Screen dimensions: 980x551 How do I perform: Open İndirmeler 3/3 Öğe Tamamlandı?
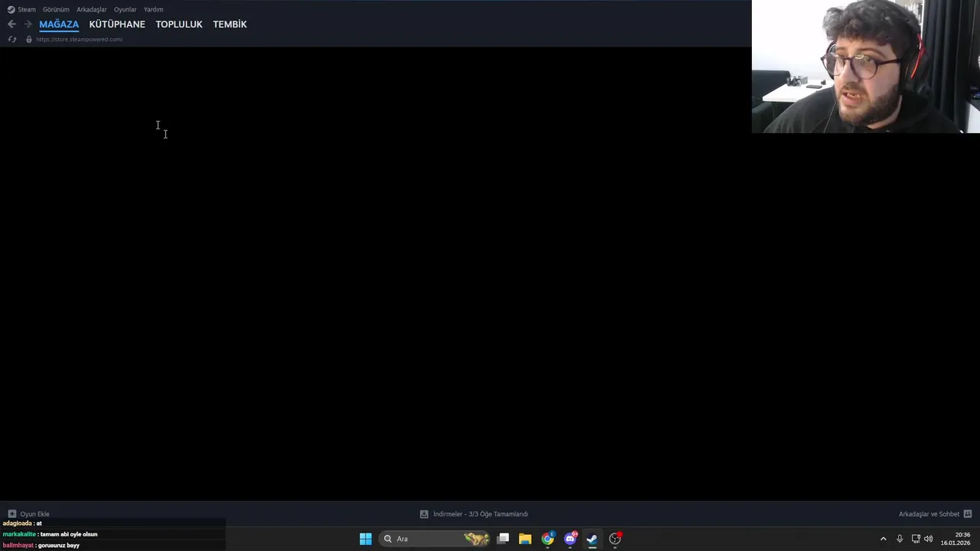point(481,514)
